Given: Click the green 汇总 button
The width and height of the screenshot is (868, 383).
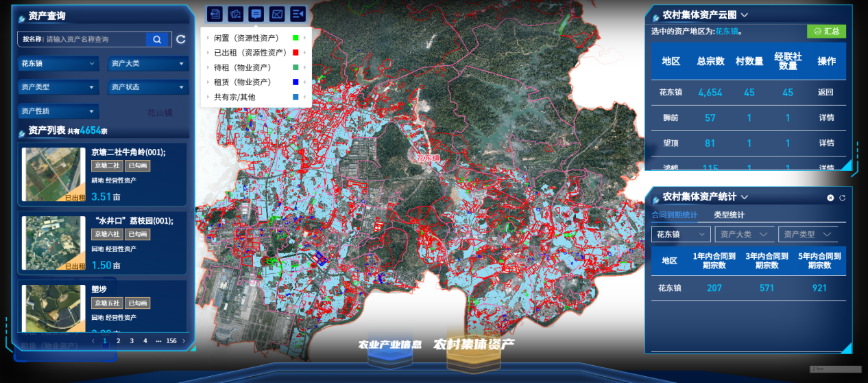Looking at the screenshot, I should click(x=826, y=32).
